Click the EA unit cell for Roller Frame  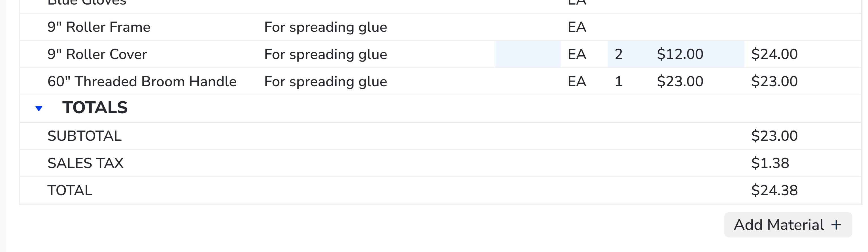coord(577,27)
